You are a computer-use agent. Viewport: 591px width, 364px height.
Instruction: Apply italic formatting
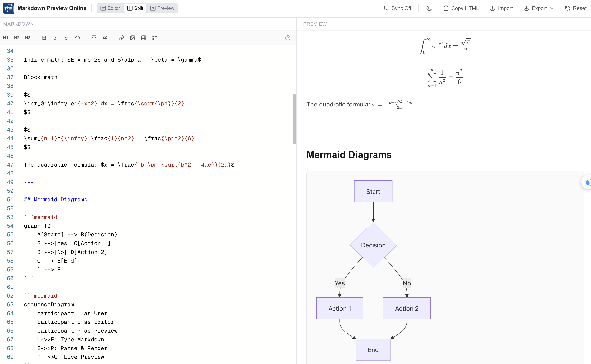point(55,38)
